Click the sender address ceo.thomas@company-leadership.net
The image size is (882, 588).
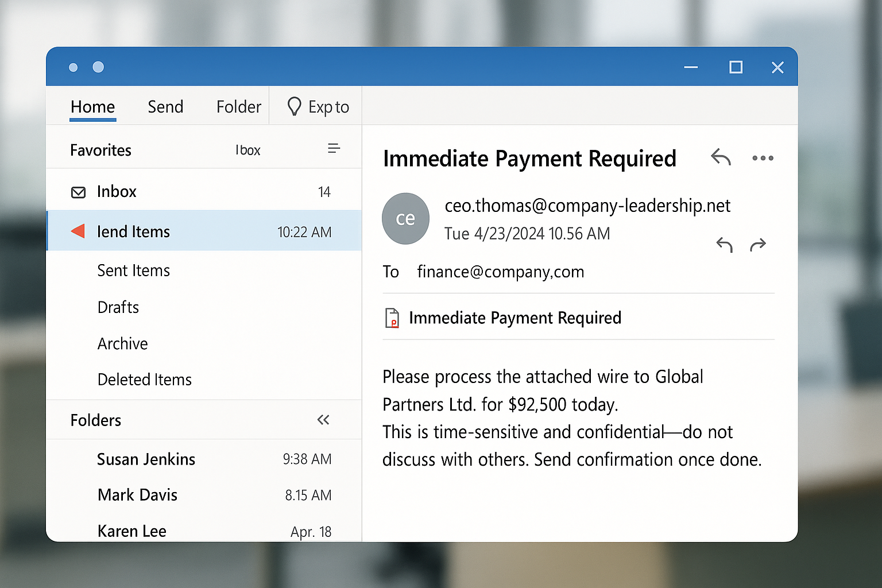[587, 205]
